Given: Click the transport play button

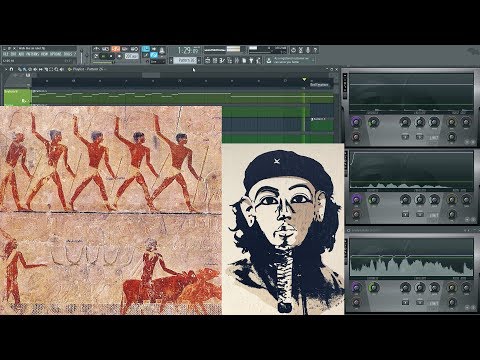Looking at the screenshot, I should pos(103,56).
